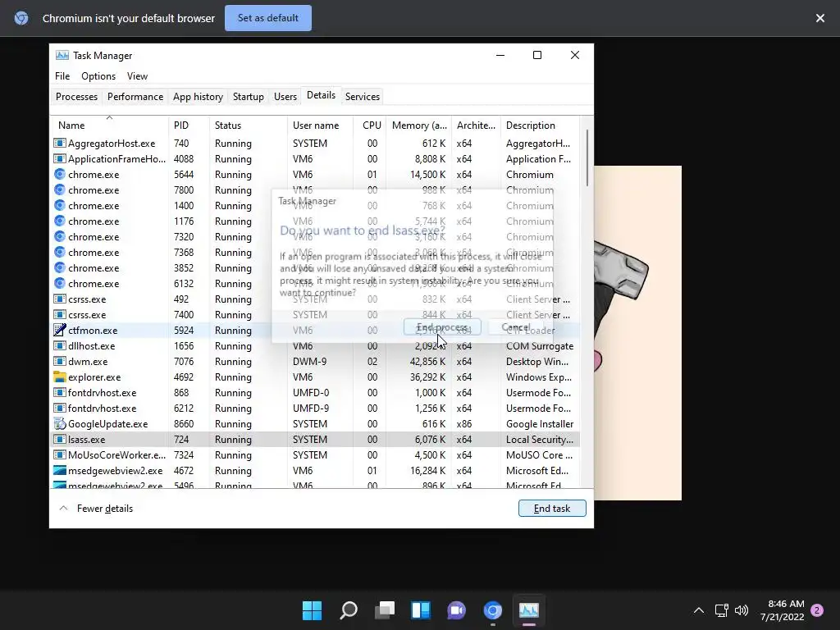This screenshot has height=630, width=840.
Task: Sort by Description column header
Action: (x=540, y=125)
